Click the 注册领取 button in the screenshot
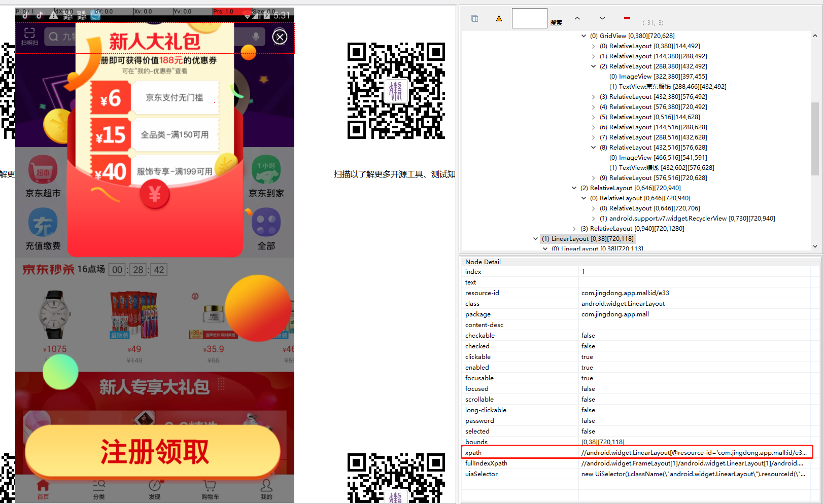 154,450
